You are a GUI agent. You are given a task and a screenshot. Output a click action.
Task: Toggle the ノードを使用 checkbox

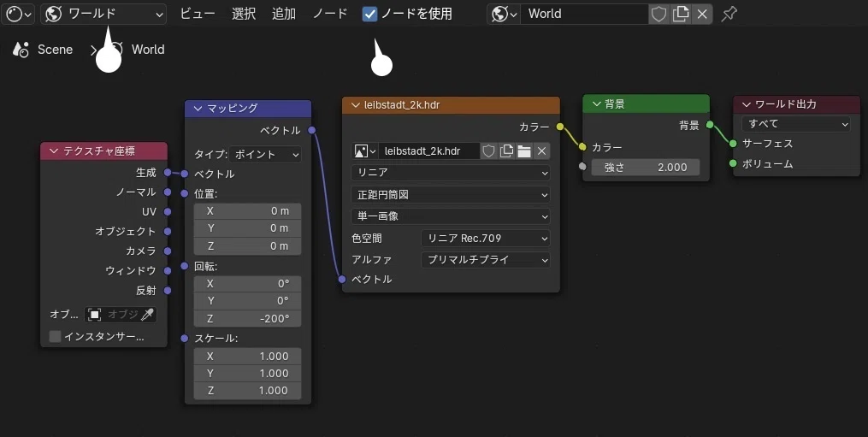tap(369, 15)
